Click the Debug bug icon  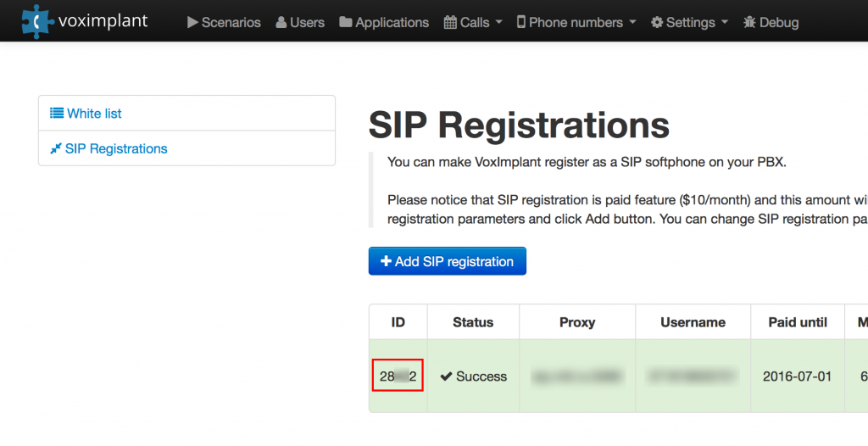[749, 22]
